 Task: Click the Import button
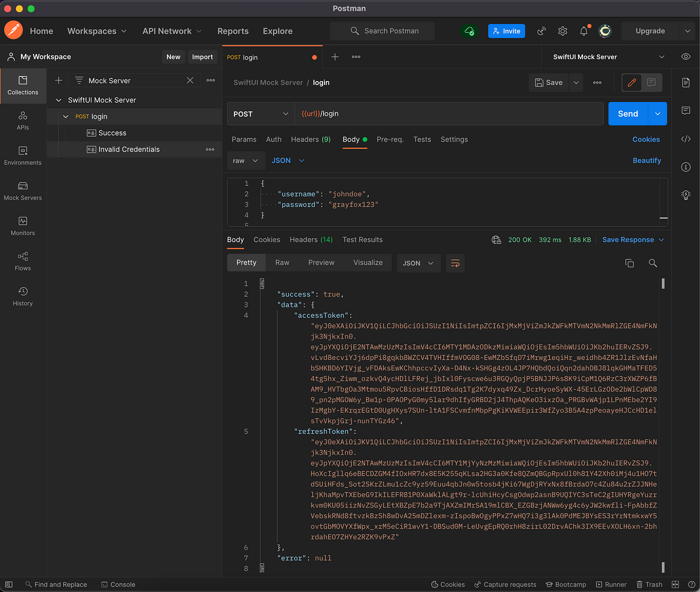pos(202,57)
